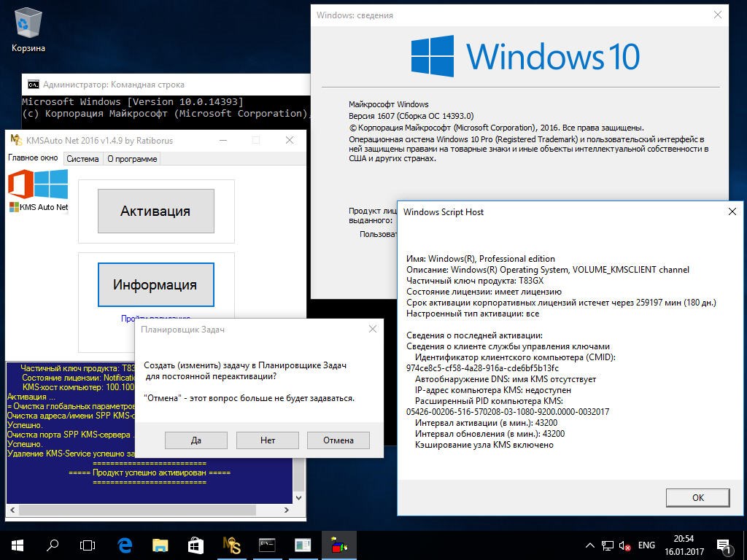Open the clock showing 20:54
The width and height of the screenshot is (747, 560).
coord(684,545)
